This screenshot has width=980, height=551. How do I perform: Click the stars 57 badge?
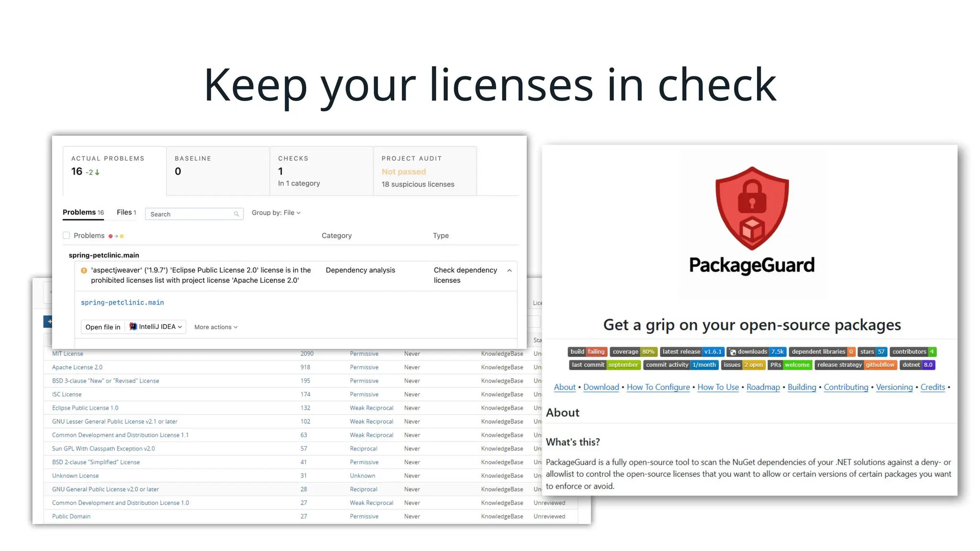coord(872,352)
